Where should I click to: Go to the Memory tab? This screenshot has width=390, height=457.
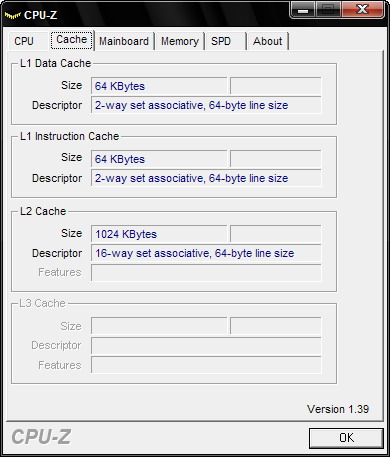[180, 41]
